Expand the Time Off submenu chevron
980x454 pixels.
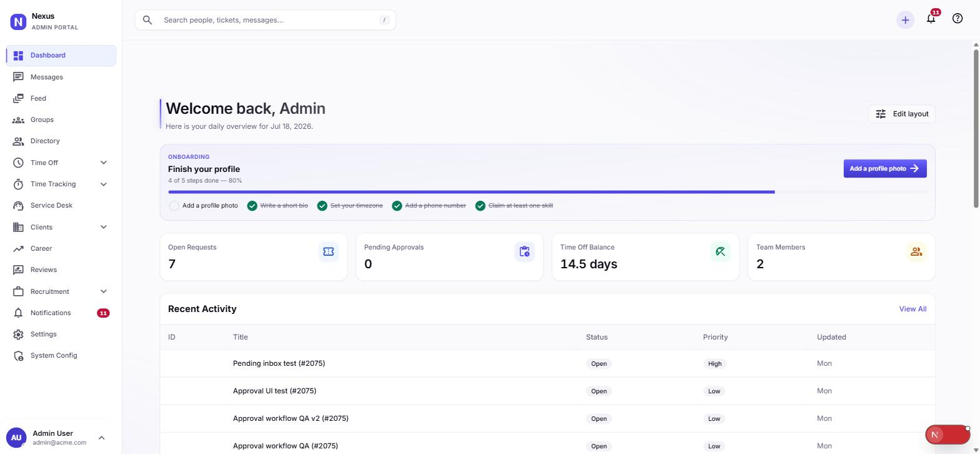(104, 163)
